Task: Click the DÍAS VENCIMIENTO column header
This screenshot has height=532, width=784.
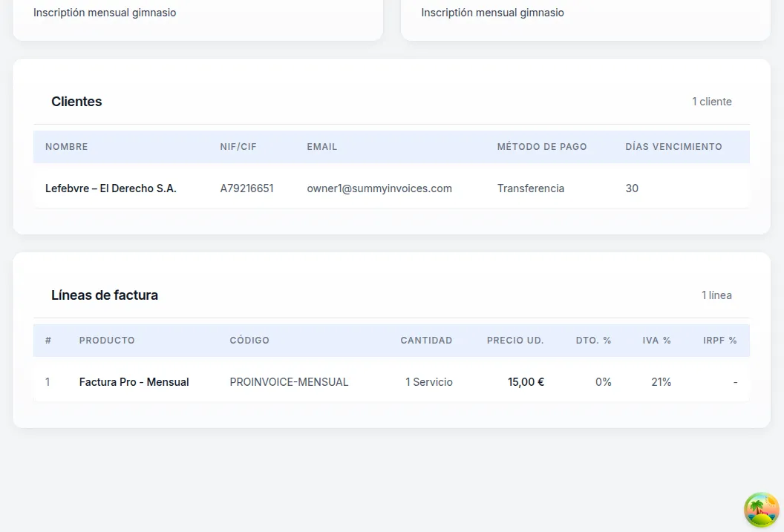Action: (x=673, y=147)
